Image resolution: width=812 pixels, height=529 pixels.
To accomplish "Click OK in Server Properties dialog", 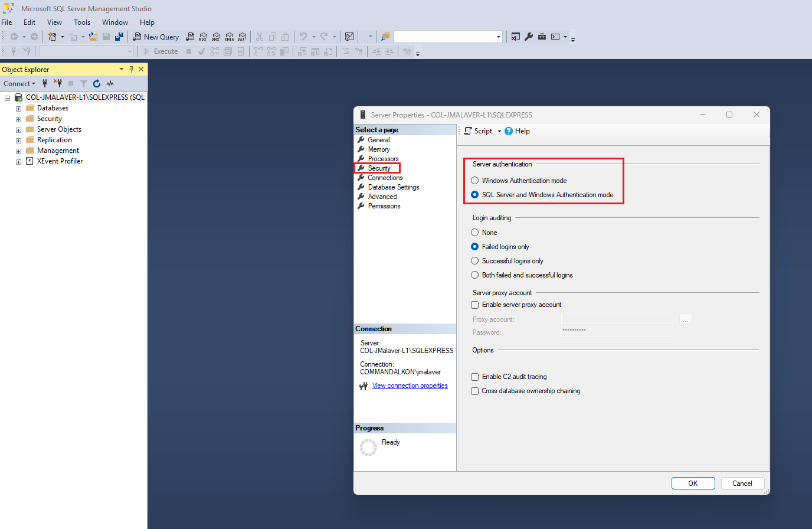I will 693,483.
